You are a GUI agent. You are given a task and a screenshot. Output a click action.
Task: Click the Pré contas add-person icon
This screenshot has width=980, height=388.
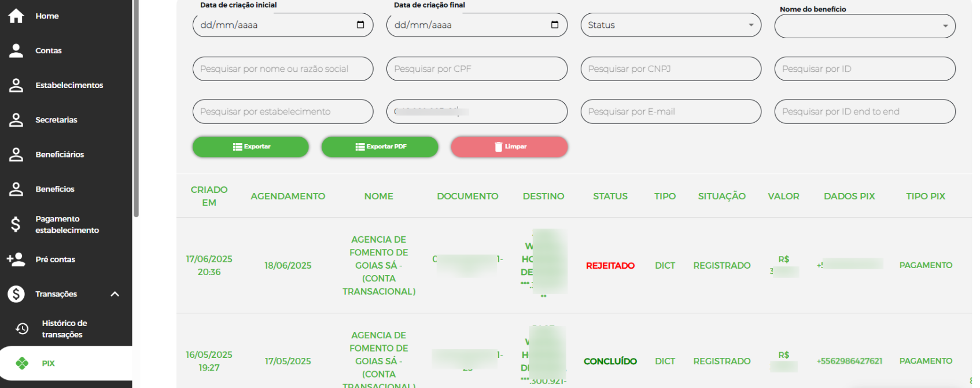[x=16, y=259]
